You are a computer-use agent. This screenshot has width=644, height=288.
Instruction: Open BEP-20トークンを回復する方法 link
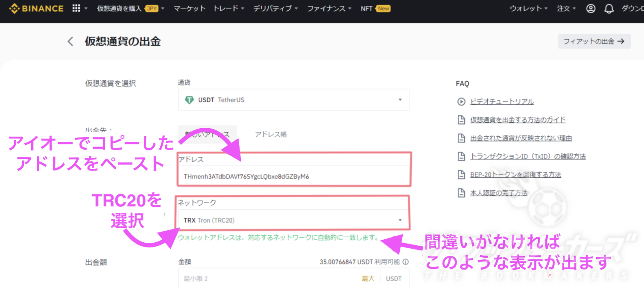pos(515,175)
